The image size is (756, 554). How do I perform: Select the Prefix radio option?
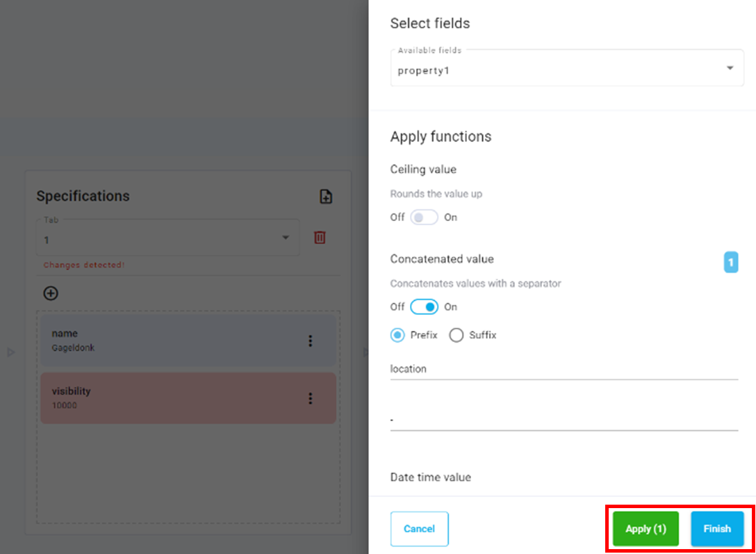[397, 335]
